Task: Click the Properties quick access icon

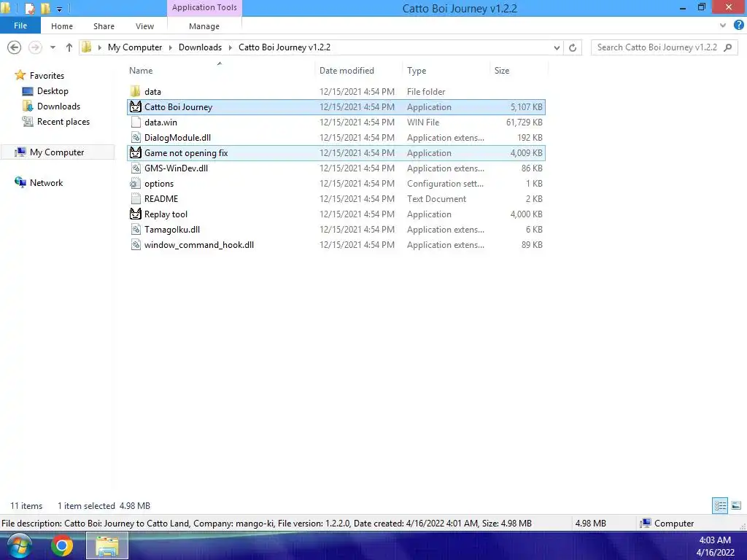Action: point(29,9)
